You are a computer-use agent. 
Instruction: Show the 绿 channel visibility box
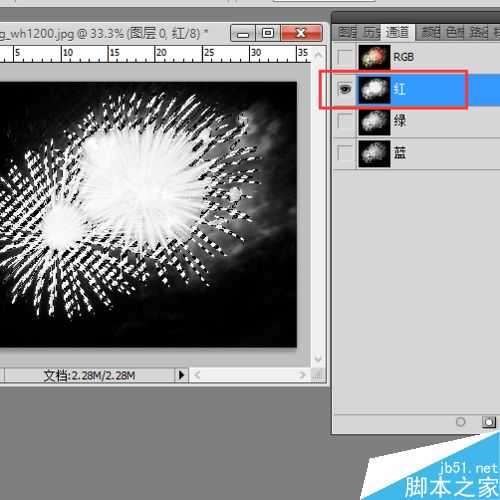[345, 121]
